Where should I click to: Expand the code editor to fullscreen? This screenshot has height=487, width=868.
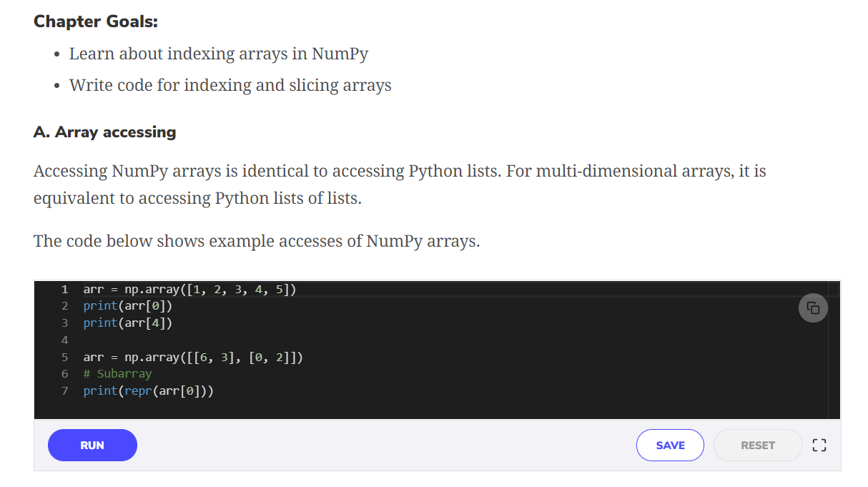click(x=819, y=445)
